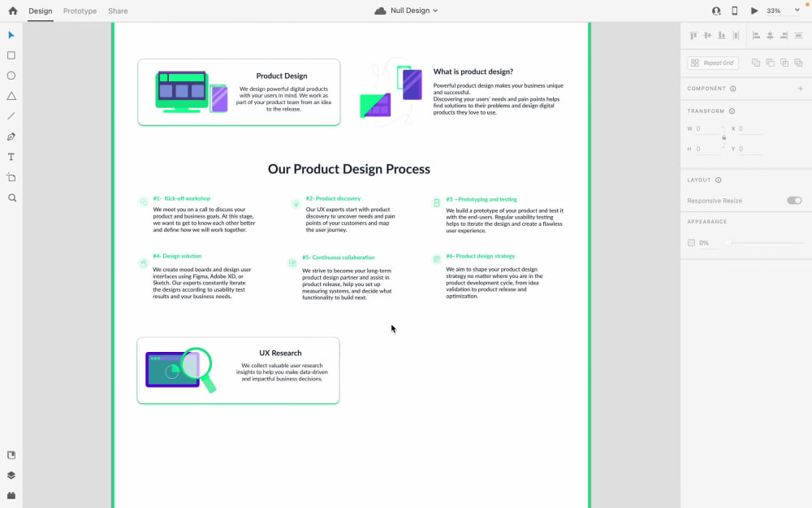Viewport: 812px width, 508px height.
Task: Start desktop preview with the play icon
Action: tap(754, 11)
